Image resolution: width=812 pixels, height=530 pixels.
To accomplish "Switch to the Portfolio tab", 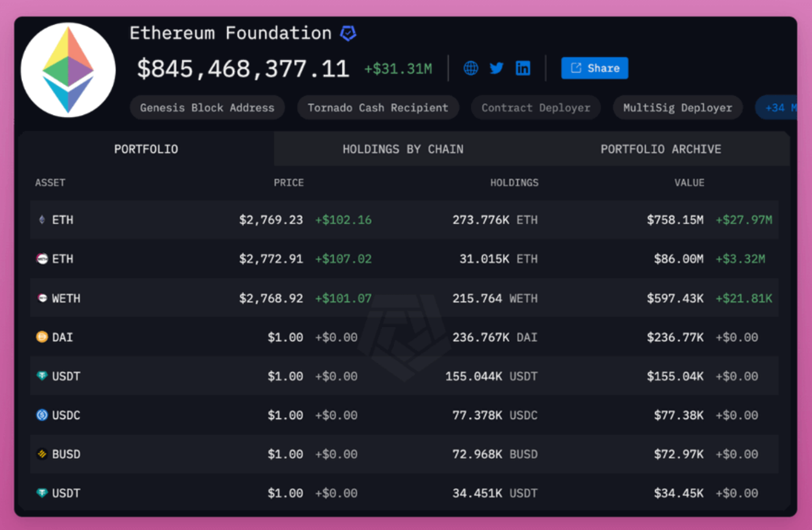I will click(x=146, y=149).
